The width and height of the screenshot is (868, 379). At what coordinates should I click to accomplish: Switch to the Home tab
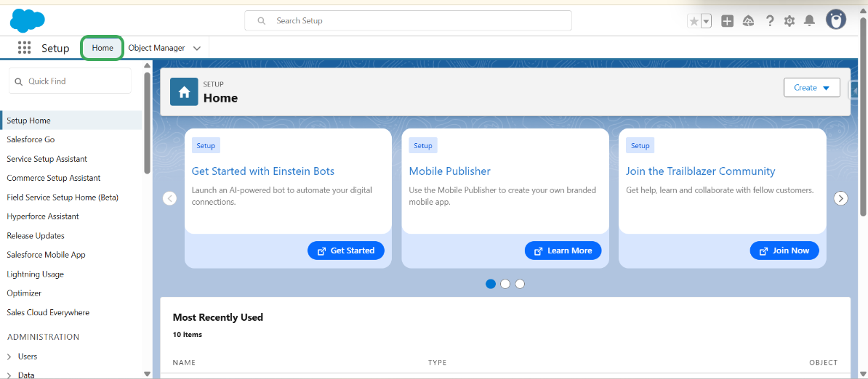pos(103,48)
